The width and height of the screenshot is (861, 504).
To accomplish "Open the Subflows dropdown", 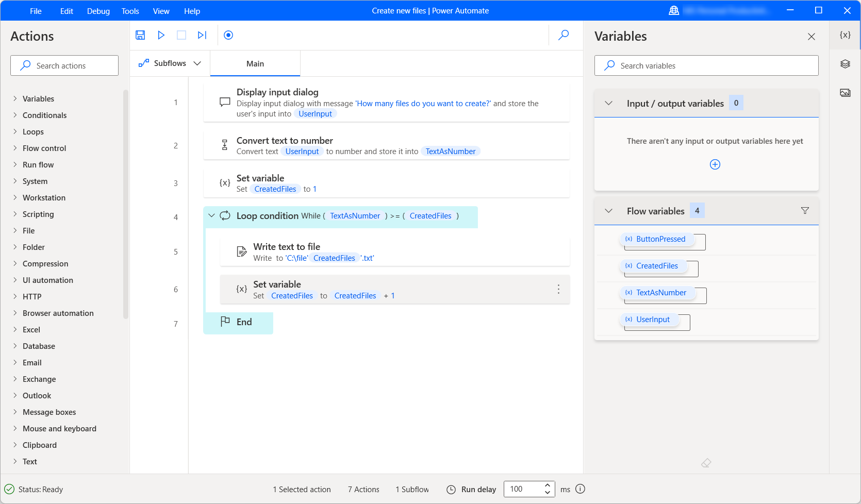I will pos(197,63).
